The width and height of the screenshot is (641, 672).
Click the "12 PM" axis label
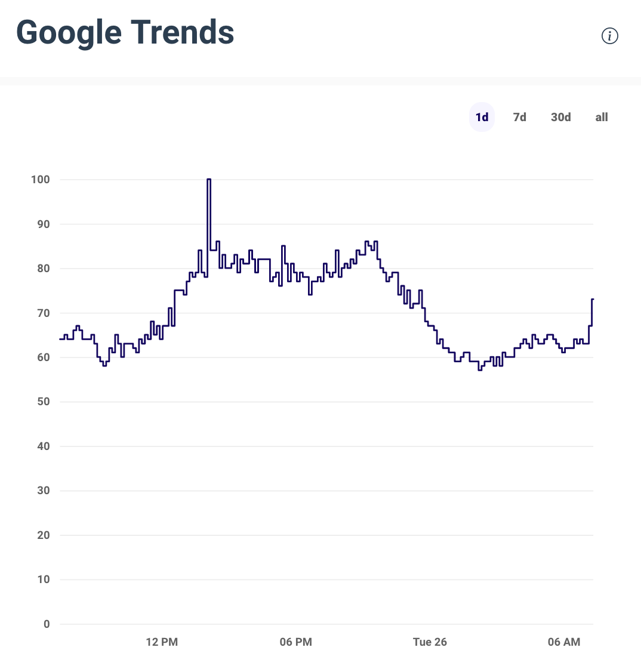tap(161, 642)
